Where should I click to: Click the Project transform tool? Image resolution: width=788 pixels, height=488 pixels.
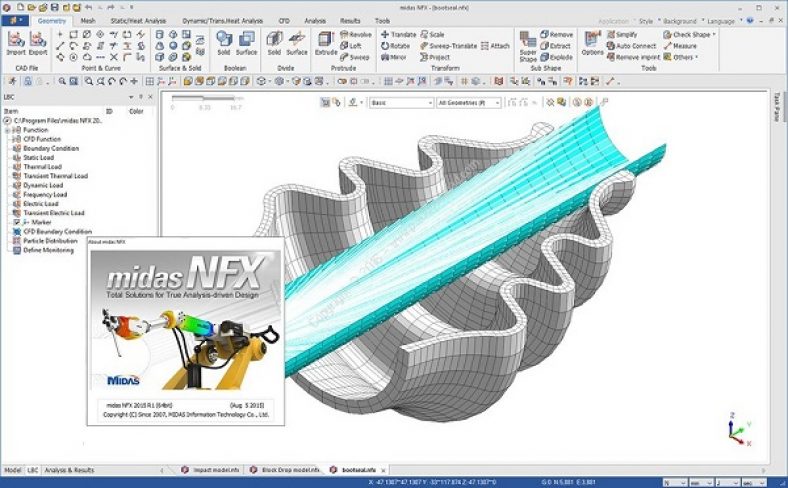pos(435,57)
